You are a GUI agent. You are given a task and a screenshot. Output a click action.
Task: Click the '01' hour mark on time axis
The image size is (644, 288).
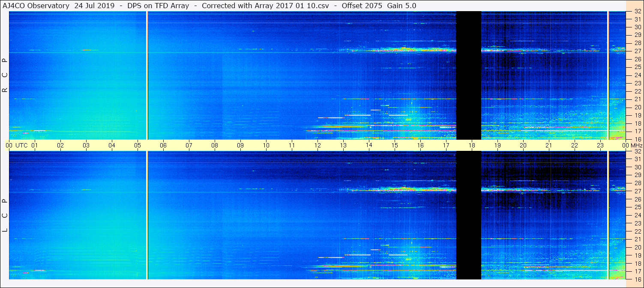[x=35, y=145]
